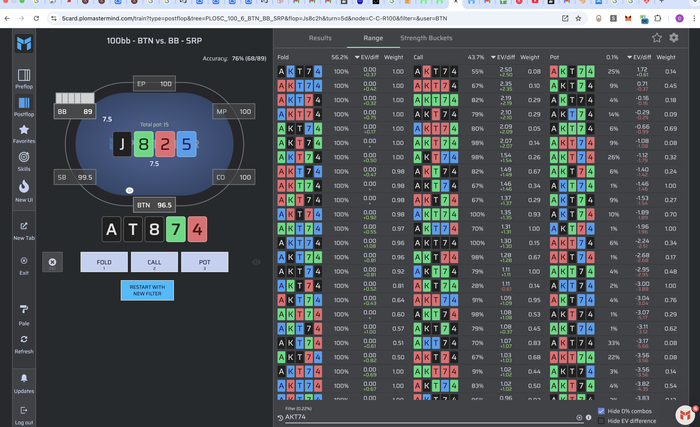Click the green 8 board card
Viewport: 700px width, 427px height.
[x=143, y=144]
